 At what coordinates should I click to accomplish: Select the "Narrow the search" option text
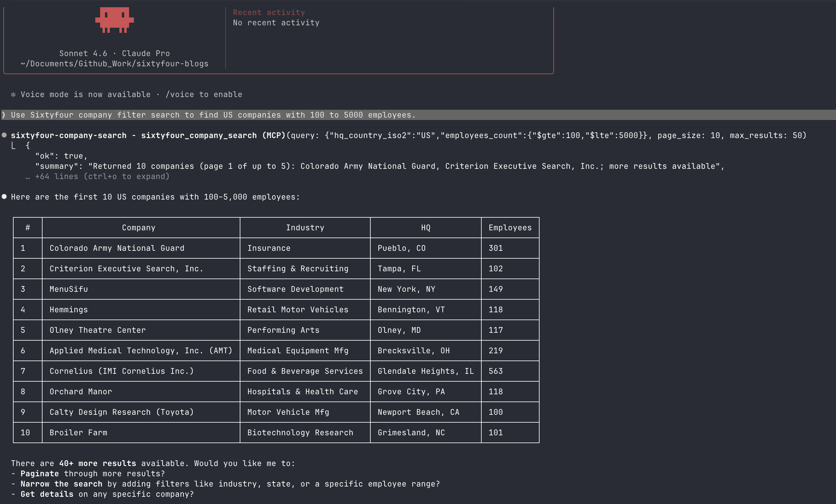click(x=61, y=484)
